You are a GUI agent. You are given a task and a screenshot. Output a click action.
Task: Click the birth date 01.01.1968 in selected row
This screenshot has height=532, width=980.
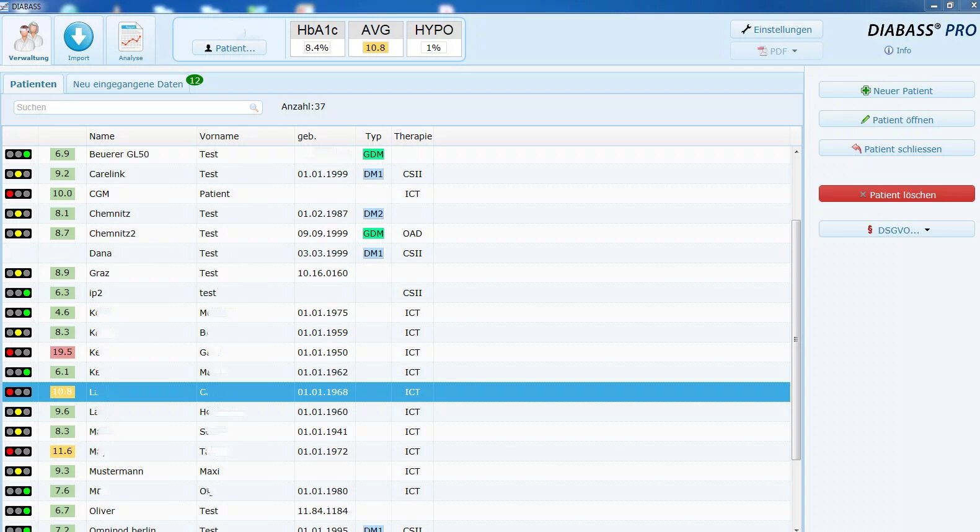click(x=322, y=392)
